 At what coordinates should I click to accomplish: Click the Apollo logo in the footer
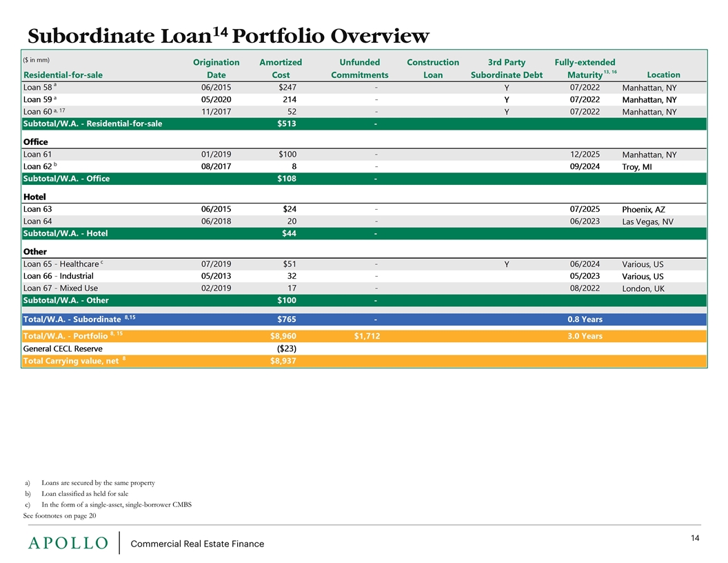click(x=68, y=543)
